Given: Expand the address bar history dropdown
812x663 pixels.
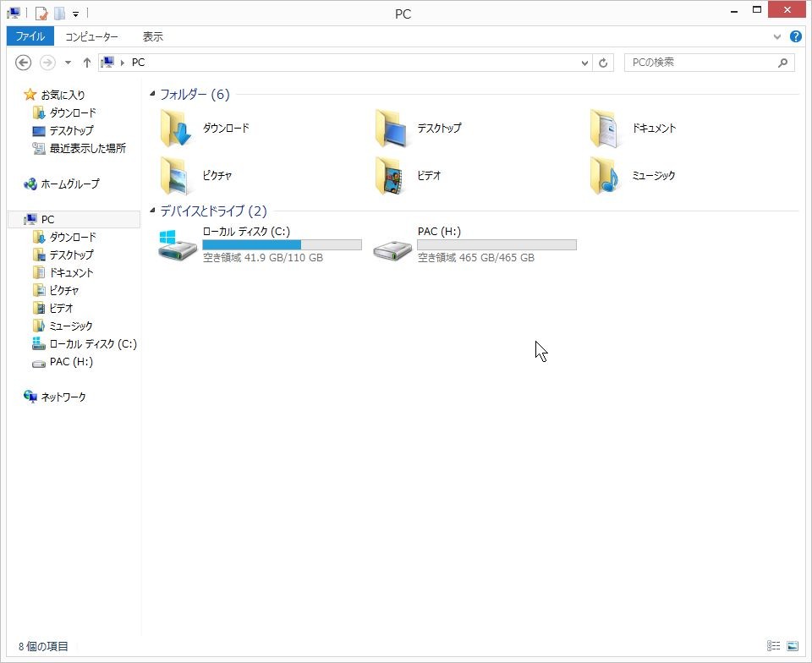Looking at the screenshot, I should [584, 63].
